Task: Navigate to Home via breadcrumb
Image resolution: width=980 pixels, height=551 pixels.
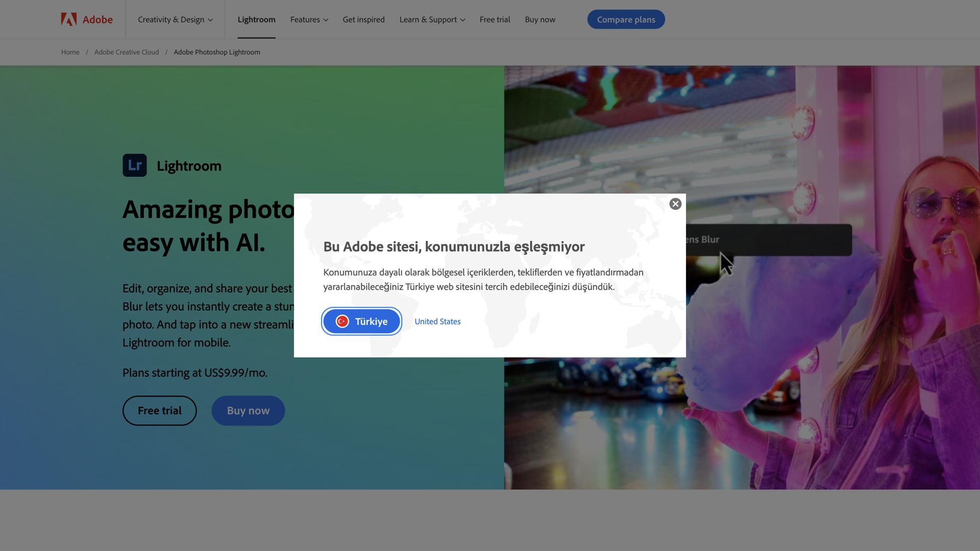Action: [70, 52]
